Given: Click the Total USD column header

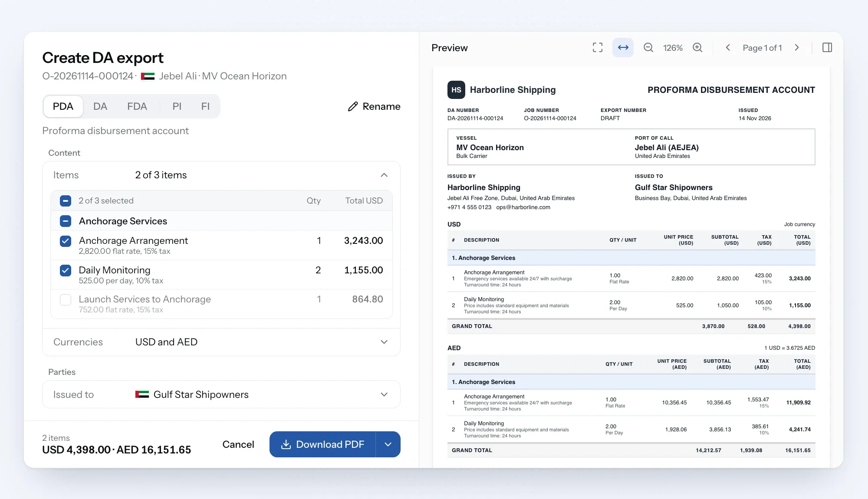Looking at the screenshot, I should click(x=364, y=201).
